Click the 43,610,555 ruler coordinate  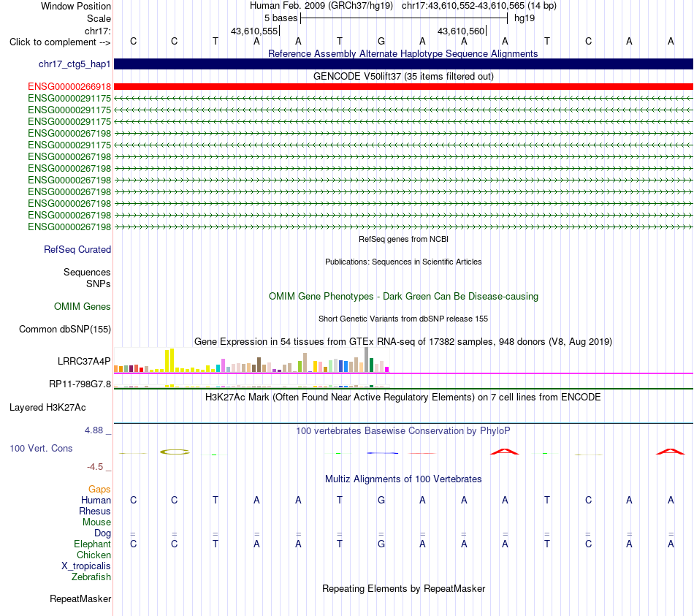(254, 31)
